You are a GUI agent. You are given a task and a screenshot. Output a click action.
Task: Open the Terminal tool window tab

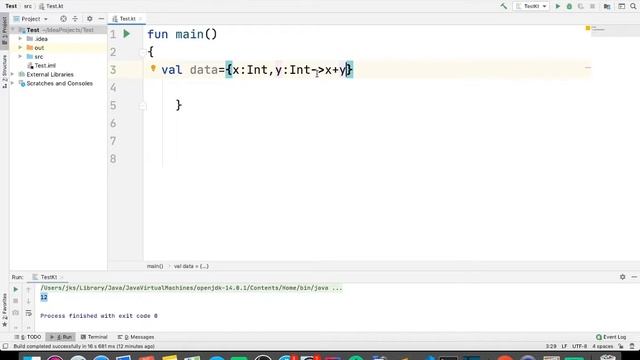(94, 337)
